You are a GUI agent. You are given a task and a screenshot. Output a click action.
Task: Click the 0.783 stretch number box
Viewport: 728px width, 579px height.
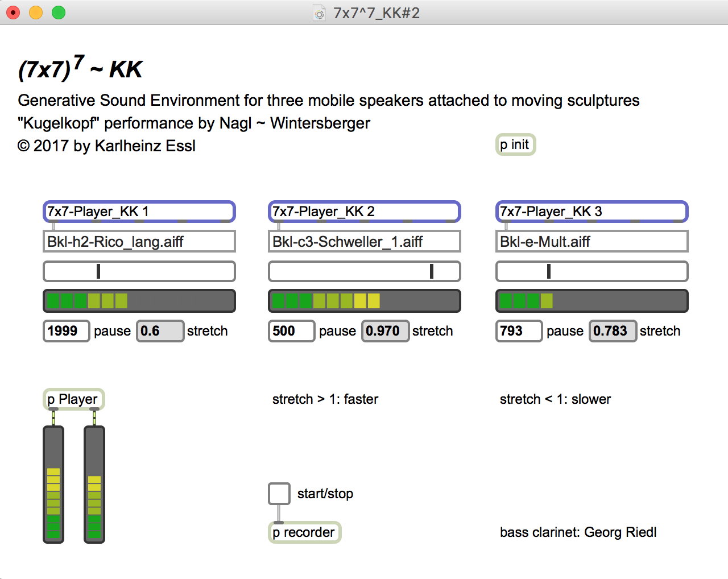coord(613,331)
